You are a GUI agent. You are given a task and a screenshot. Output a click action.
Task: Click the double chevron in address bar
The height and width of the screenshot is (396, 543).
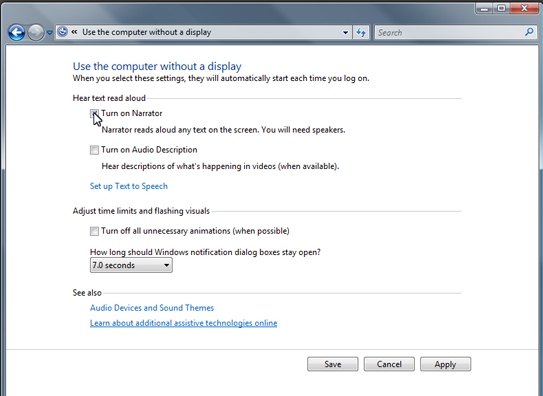(x=74, y=32)
